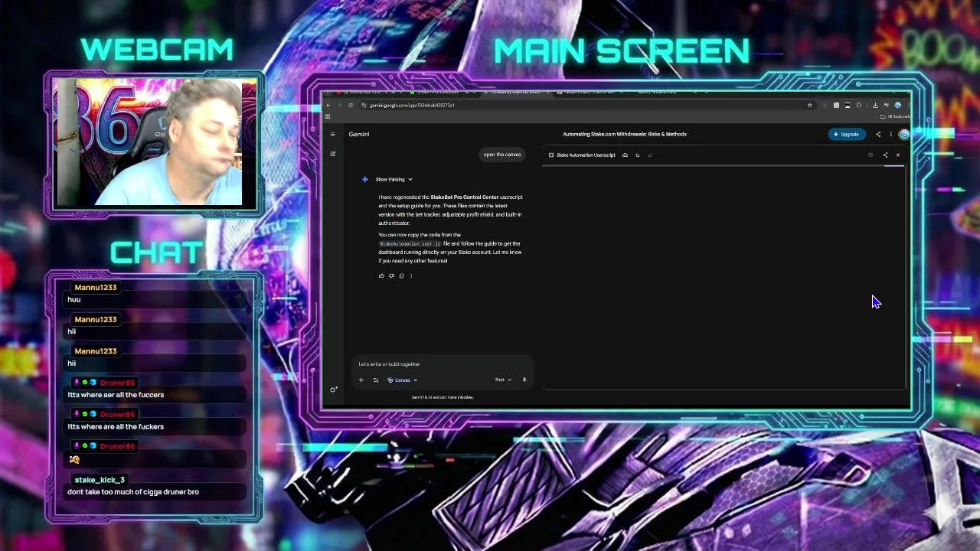This screenshot has width=980, height=551.
Task: Remove Canvas chip with its X
Action: tap(416, 380)
